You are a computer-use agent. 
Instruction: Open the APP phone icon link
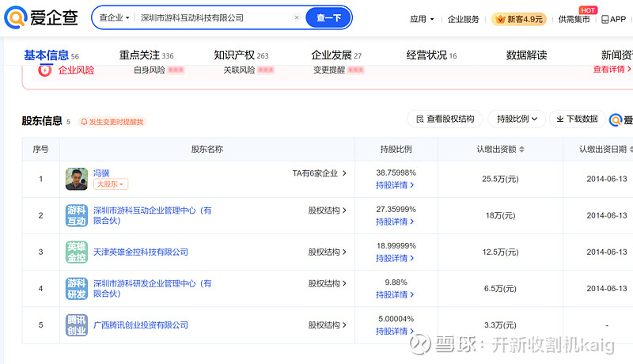[x=605, y=19]
